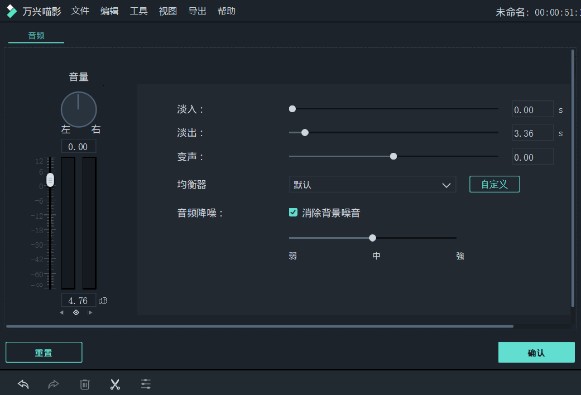Select the 音频 tab
This screenshot has width=581, height=395.
36,36
